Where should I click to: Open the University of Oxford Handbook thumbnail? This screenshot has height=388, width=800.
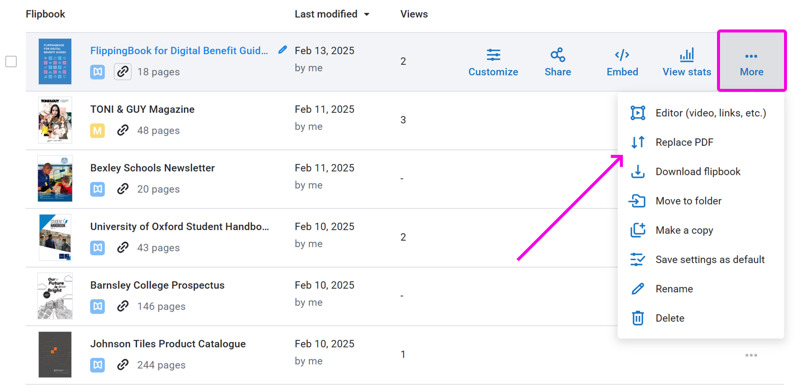[x=55, y=237]
